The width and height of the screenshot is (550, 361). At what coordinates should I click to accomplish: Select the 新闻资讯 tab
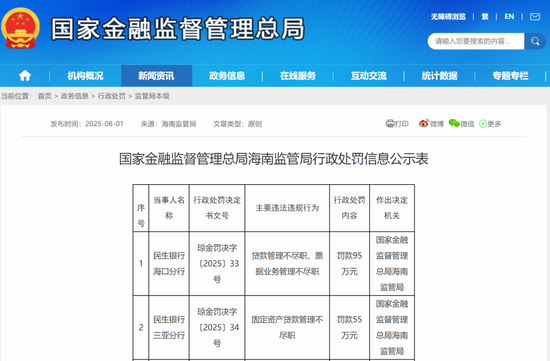(156, 76)
